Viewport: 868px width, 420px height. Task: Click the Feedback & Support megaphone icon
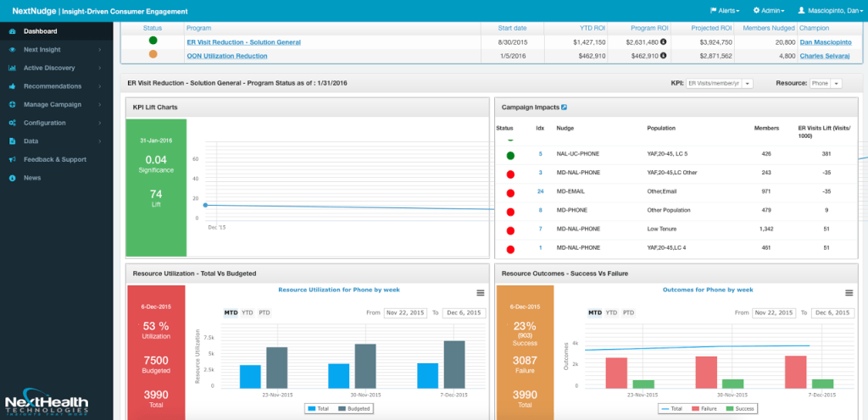coord(12,159)
